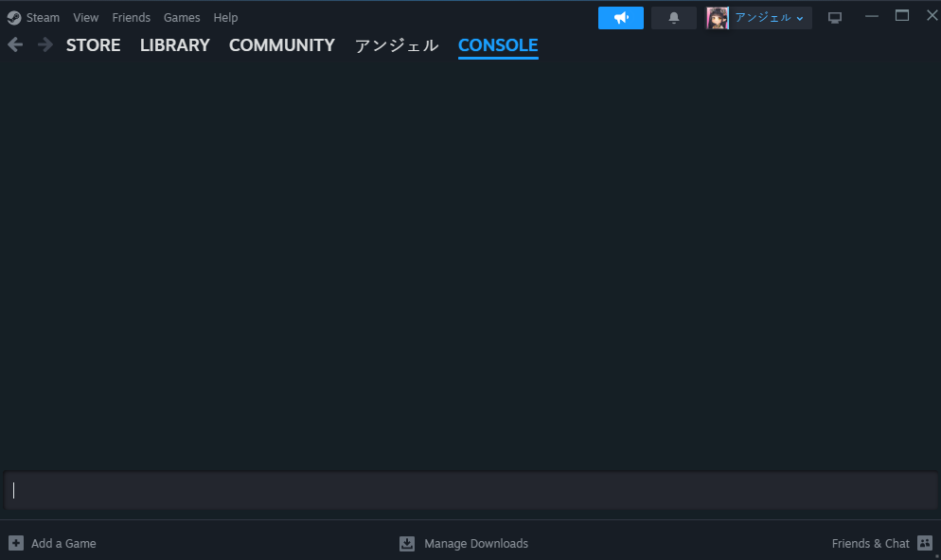Open the アンジェル profile tab
Screen dimensions: 941x560
pos(397,45)
